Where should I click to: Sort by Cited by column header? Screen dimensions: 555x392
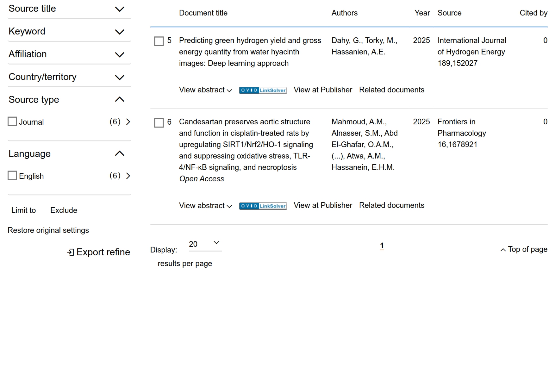tap(533, 13)
